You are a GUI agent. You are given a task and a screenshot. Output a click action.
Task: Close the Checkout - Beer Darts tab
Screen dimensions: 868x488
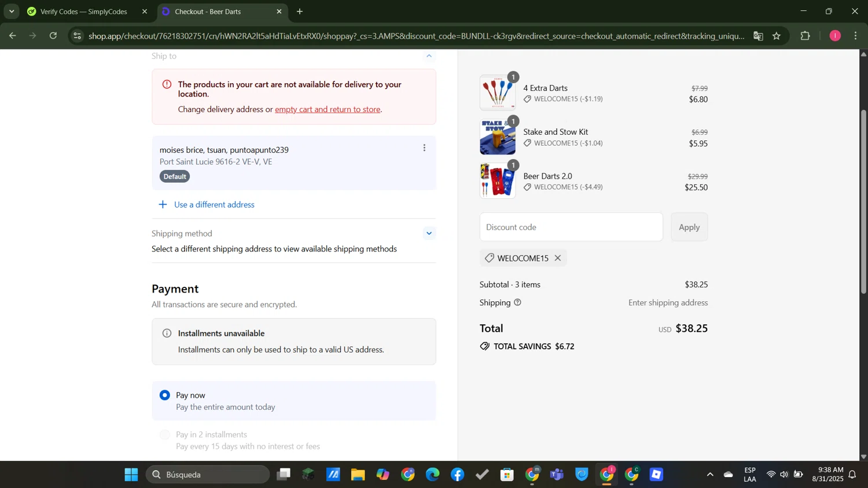tap(279, 12)
